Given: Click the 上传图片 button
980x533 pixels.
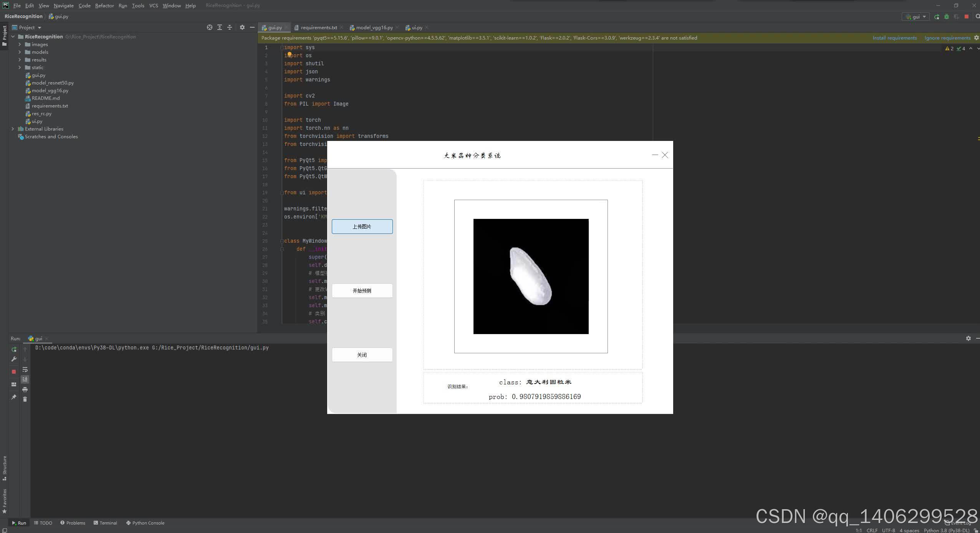Looking at the screenshot, I should (362, 227).
